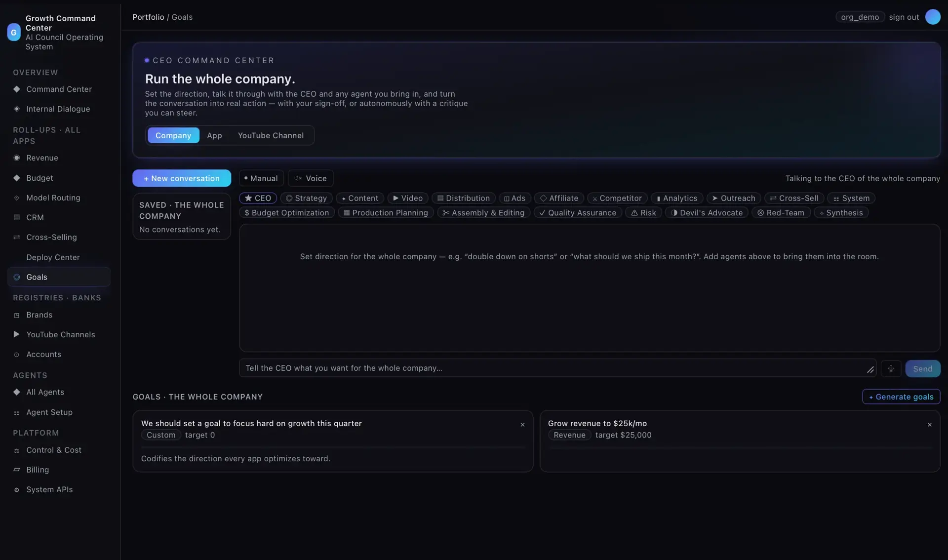The width and height of the screenshot is (948, 560).
Task: Click the Growth Command Center logo
Action: (x=14, y=33)
